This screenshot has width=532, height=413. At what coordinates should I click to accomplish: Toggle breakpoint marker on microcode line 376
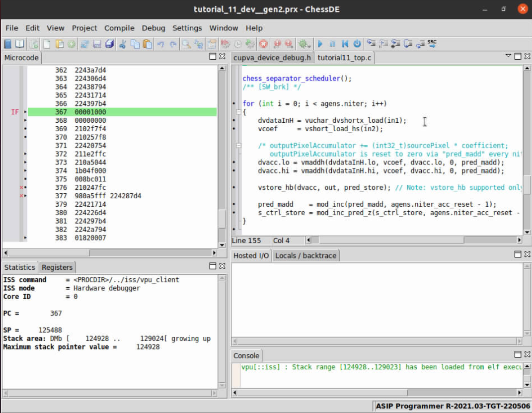[x=21, y=187]
